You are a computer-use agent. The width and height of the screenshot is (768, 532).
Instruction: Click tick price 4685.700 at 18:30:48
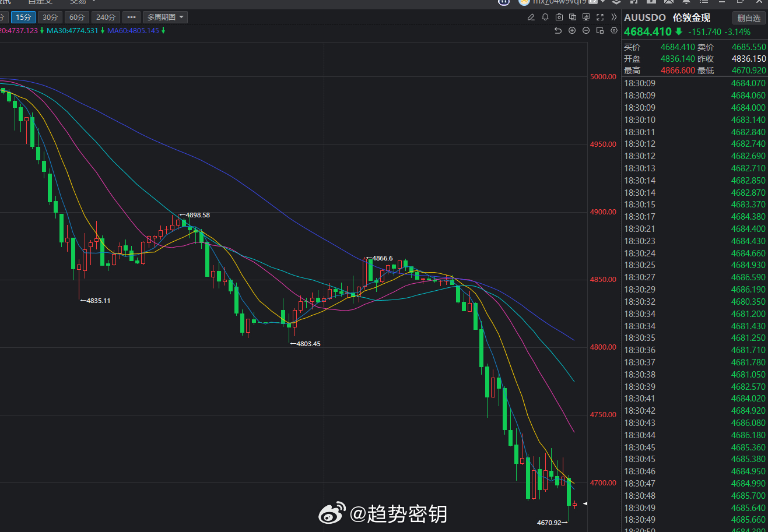click(x=749, y=496)
